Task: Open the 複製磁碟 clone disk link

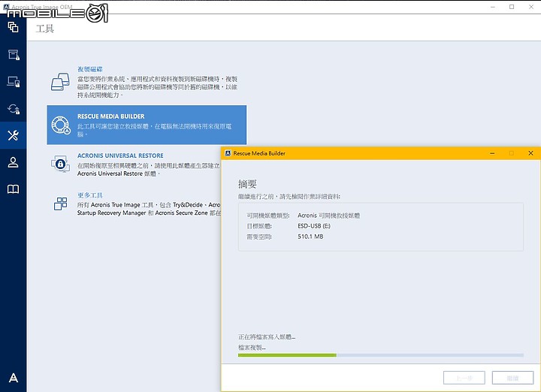Action: click(x=89, y=69)
